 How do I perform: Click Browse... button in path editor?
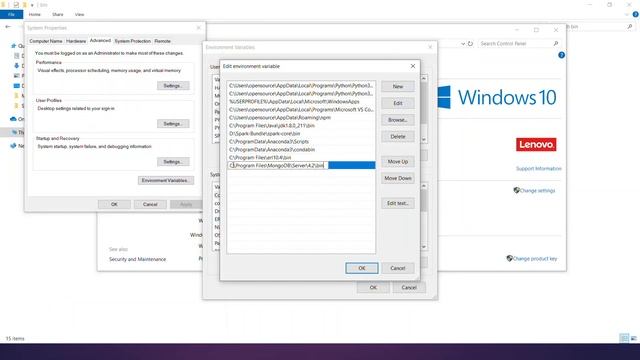[x=398, y=120]
